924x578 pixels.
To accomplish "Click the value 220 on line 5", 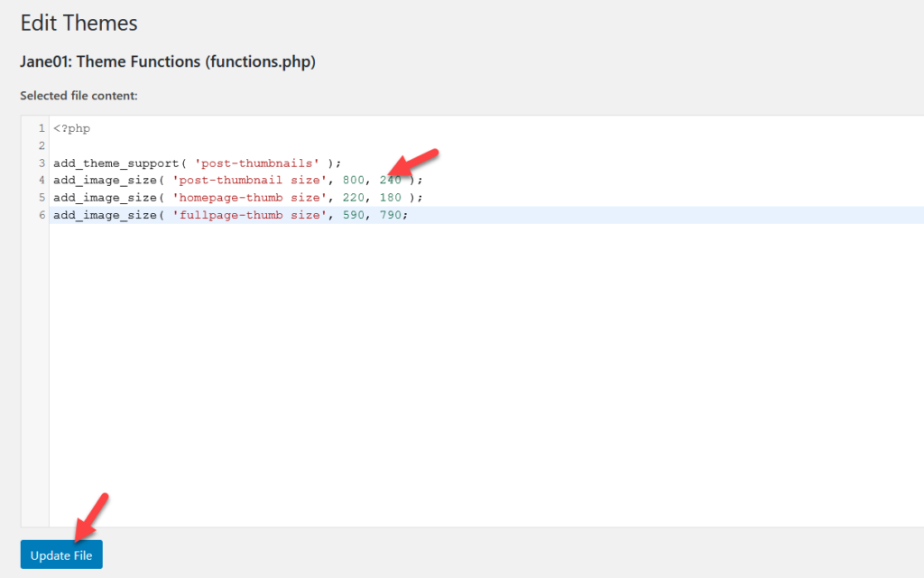I will click(x=354, y=198).
